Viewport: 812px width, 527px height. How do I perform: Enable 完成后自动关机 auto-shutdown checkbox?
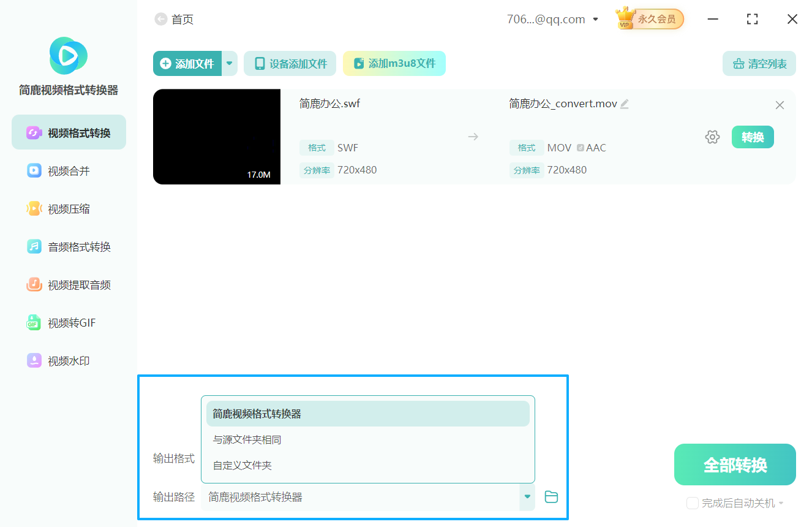[x=693, y=502]
